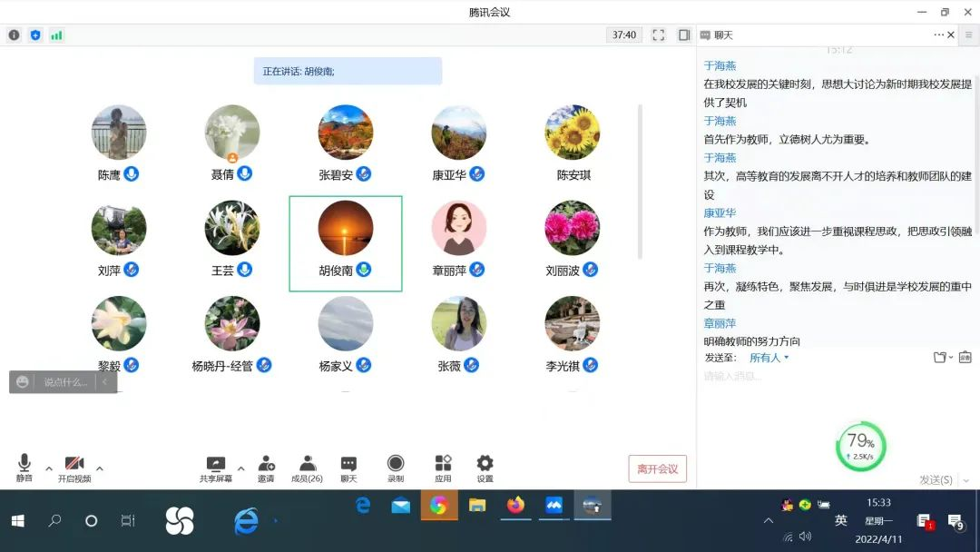
Task: Click the red 离开会议 leave button
Action: pyautogui.click(x=657, y=468)
